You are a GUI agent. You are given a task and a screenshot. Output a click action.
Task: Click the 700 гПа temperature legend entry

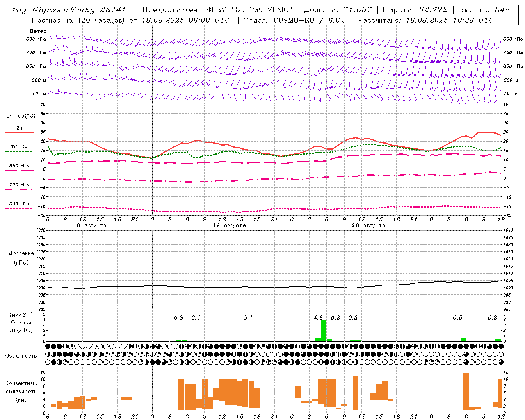tap(19, 186)
